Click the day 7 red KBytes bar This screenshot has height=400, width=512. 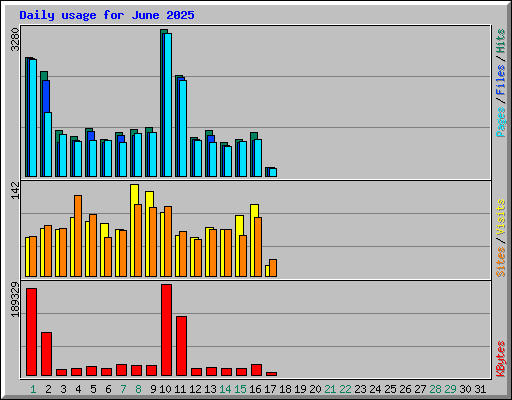(x=122, y=370)
